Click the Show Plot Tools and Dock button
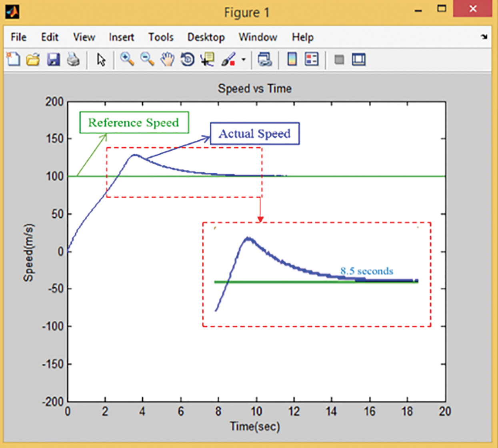This screenshot has height=448, width=498. pyautogui.click(x=359, y=60)
